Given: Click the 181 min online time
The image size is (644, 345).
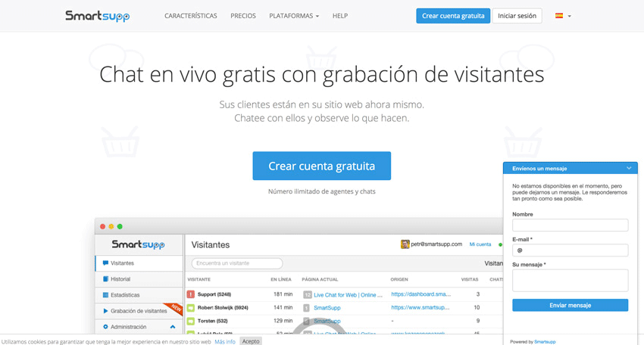Looking at the screenshot, I should click(x=283, y=294).
